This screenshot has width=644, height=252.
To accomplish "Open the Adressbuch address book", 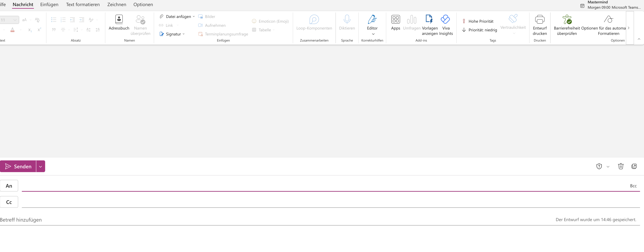I will click(119, 23).
